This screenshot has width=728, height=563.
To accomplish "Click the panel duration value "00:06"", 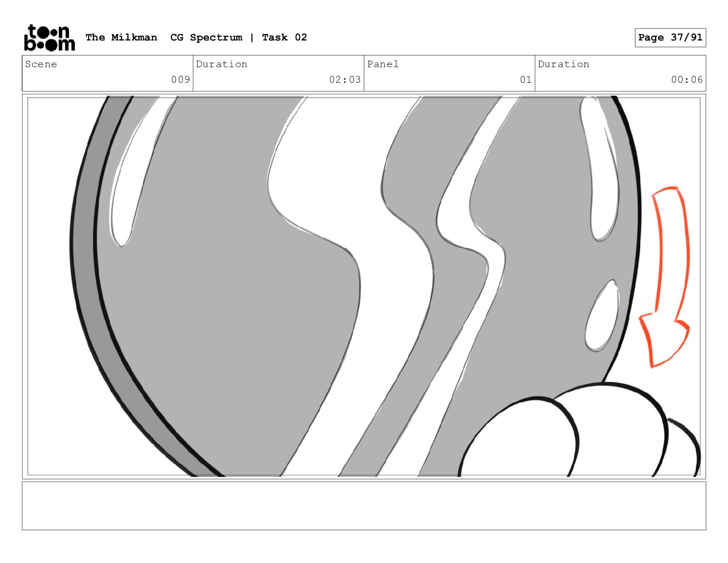I will click(687, 80).
